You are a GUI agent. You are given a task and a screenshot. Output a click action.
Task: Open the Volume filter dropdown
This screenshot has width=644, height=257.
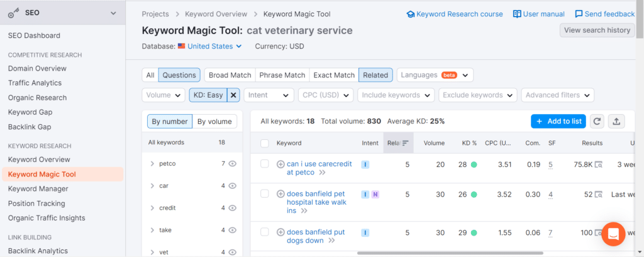click(163, 95)
